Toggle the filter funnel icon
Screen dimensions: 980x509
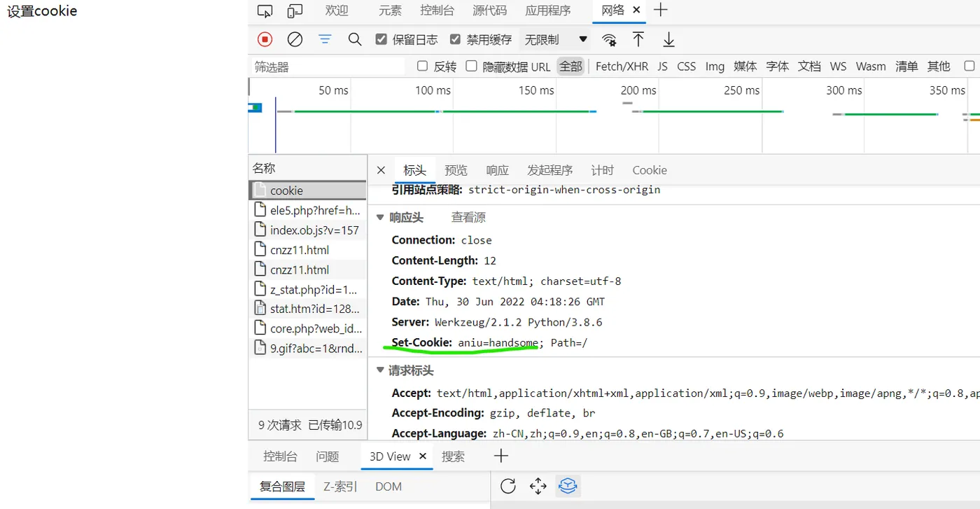(x=325, y=39)
